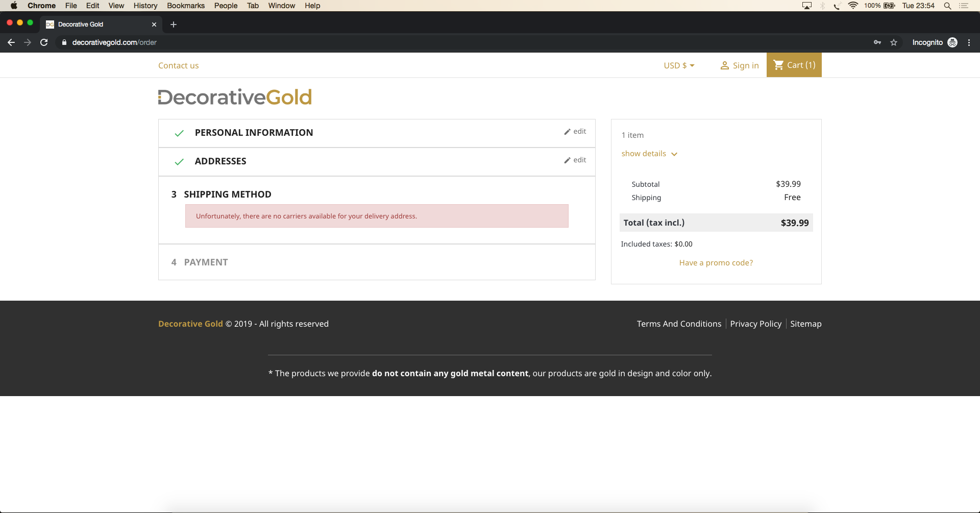Select the Decorative Gold browser tab
This screenshot has width=980, height=513.
101,25
